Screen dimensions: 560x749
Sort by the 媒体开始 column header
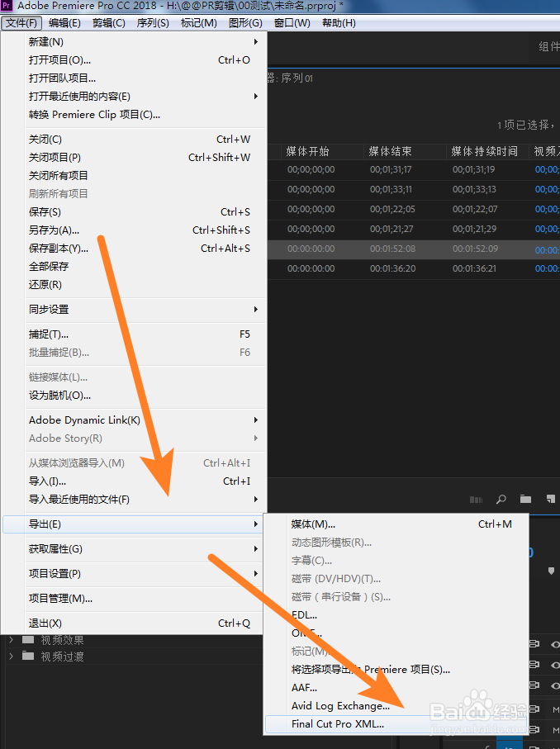[x=308, y=151]
